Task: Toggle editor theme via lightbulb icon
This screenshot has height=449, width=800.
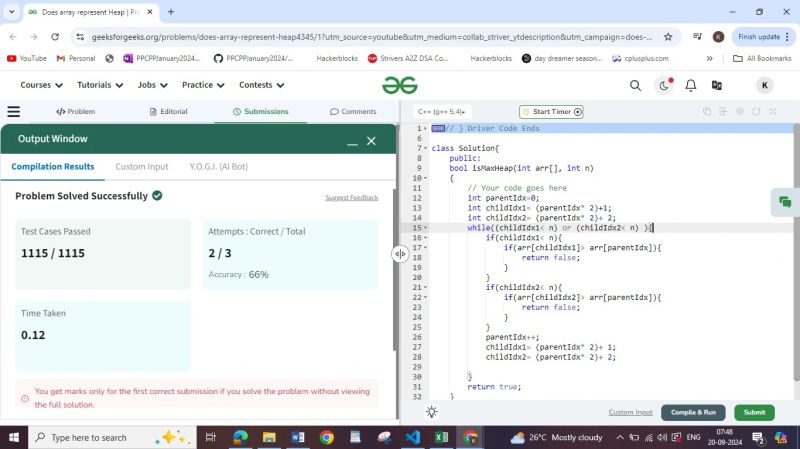Action: pos(431,412)
